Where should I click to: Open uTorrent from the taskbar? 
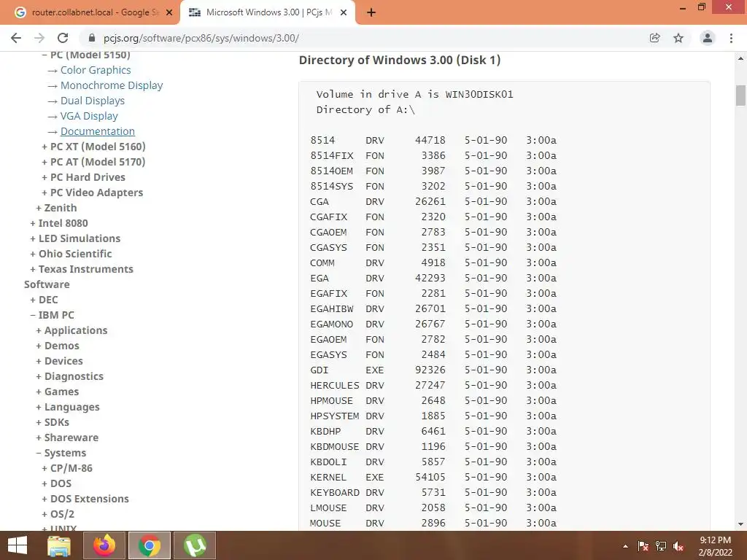(x=195, y=545)
